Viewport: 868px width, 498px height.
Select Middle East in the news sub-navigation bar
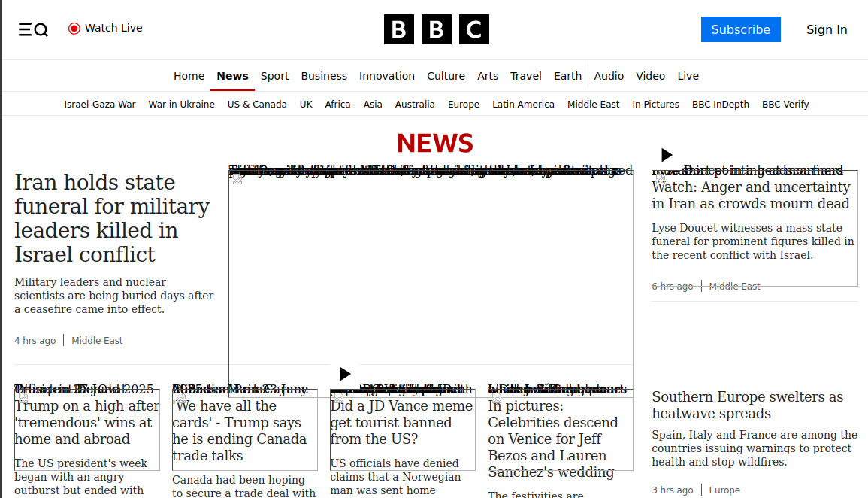(x=594, y=104)
